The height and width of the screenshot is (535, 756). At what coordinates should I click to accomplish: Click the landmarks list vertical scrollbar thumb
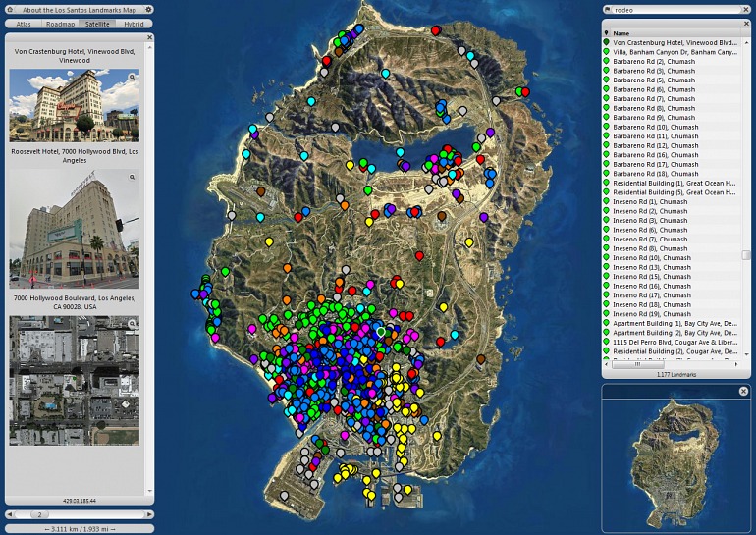tap(746, 255)
